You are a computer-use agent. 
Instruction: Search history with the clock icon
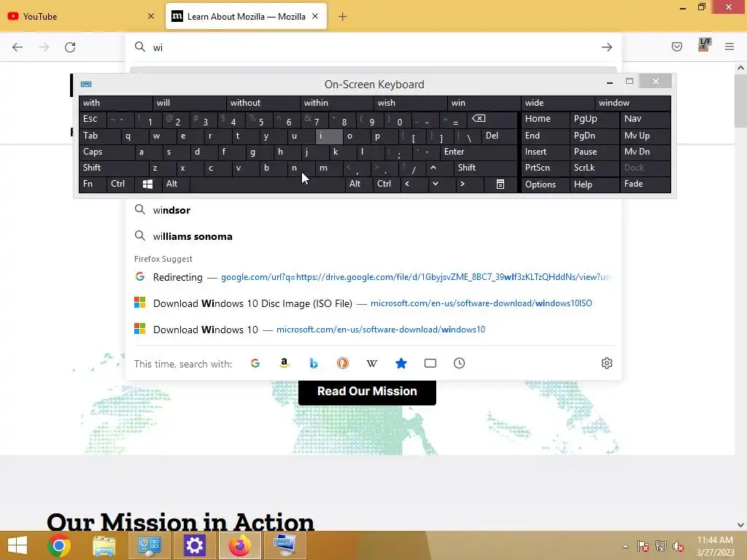click(460, 363)
